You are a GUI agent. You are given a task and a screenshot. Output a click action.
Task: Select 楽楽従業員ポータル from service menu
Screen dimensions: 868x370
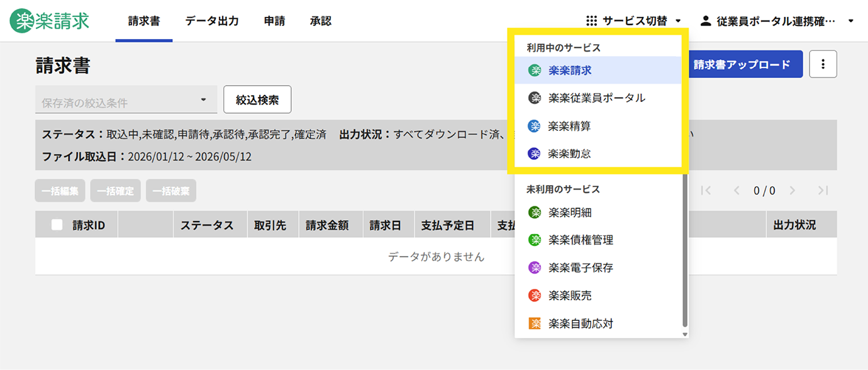click(x=598, y=98)
